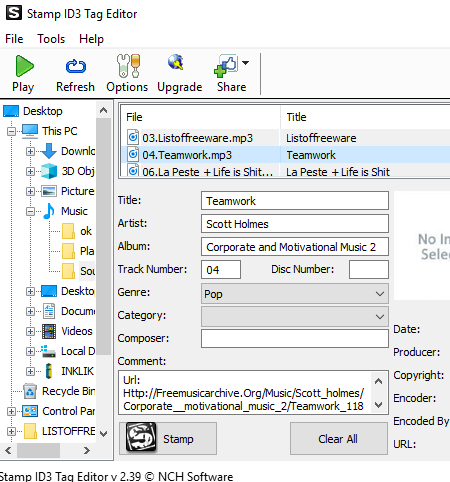
Task: Click the Stamp button
Action: (x=168, y=439)
